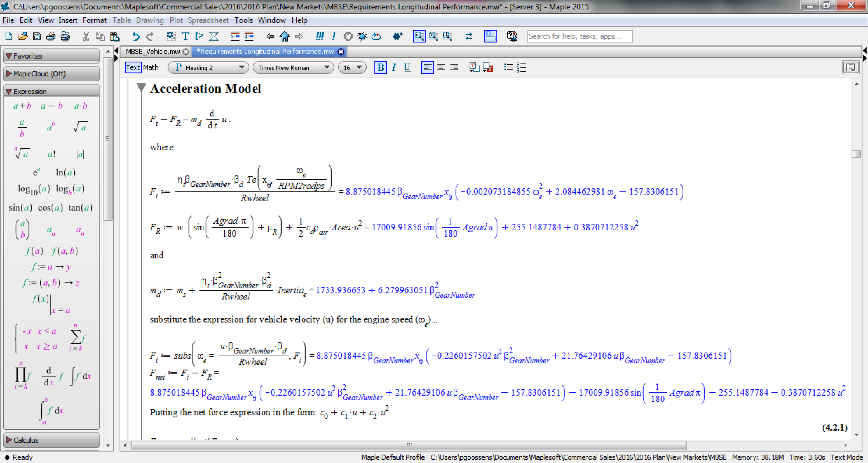Toggle Italic formatting button
This screenshot has width=868, height=463.
tap(393, 67)
